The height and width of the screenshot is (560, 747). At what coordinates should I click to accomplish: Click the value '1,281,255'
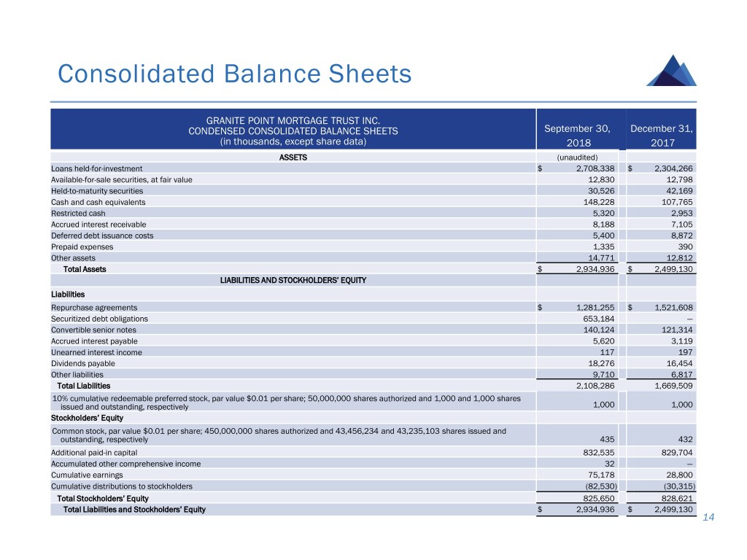tap(595, 308)
